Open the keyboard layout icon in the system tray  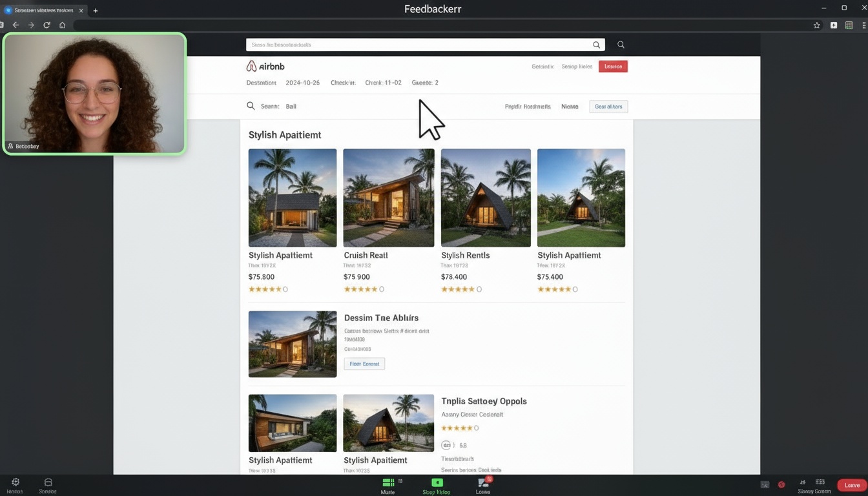pos(820,483)
